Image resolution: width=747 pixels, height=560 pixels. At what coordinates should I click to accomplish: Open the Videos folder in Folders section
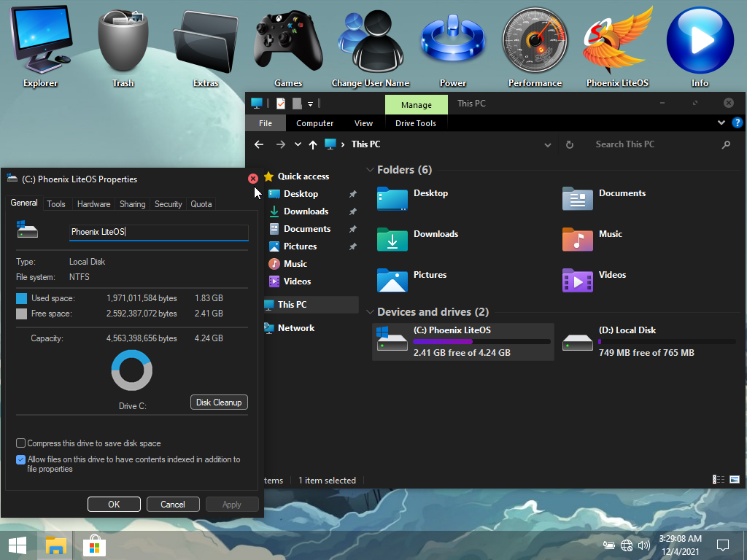click(594, 281)
